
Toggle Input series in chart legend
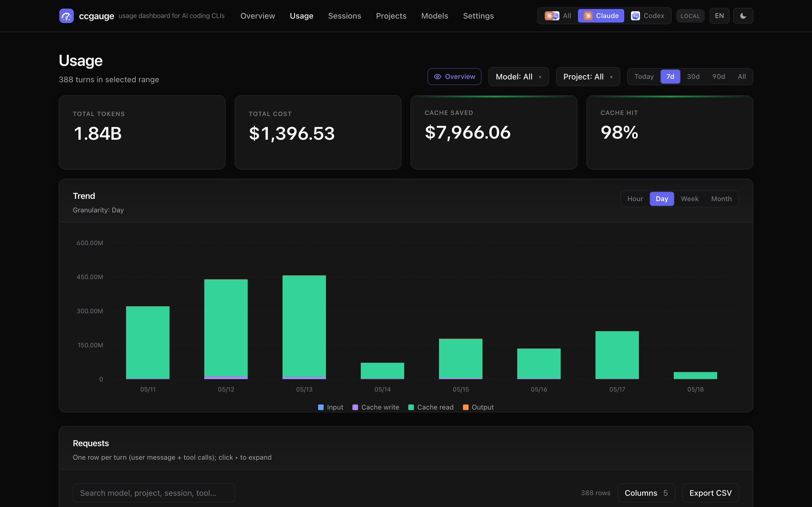click(x=330, y=407)
